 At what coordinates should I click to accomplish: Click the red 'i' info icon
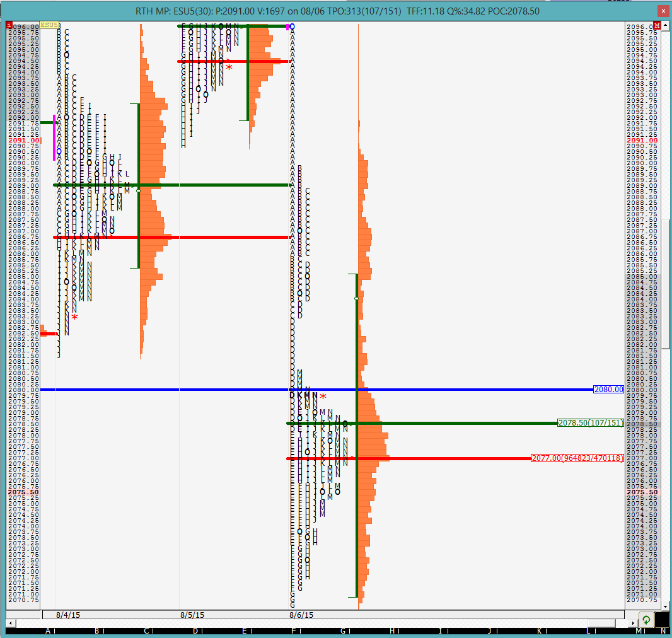coord(9,25)
